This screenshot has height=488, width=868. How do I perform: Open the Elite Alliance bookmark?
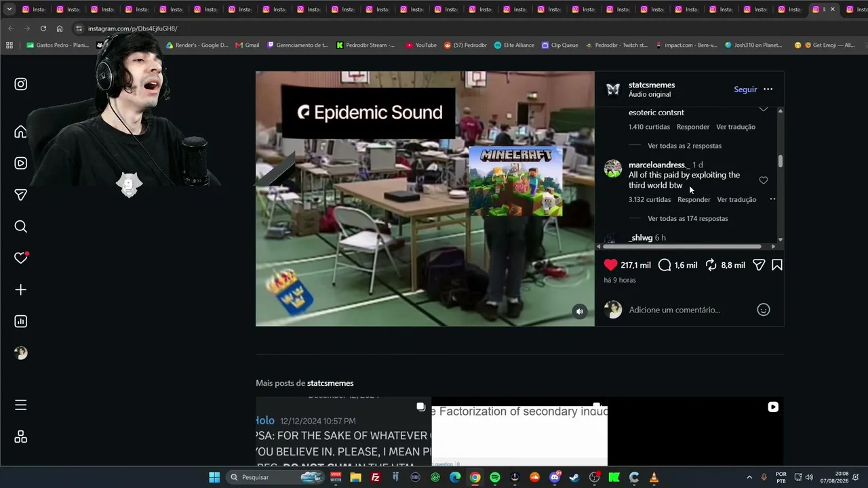pos(514,45)
